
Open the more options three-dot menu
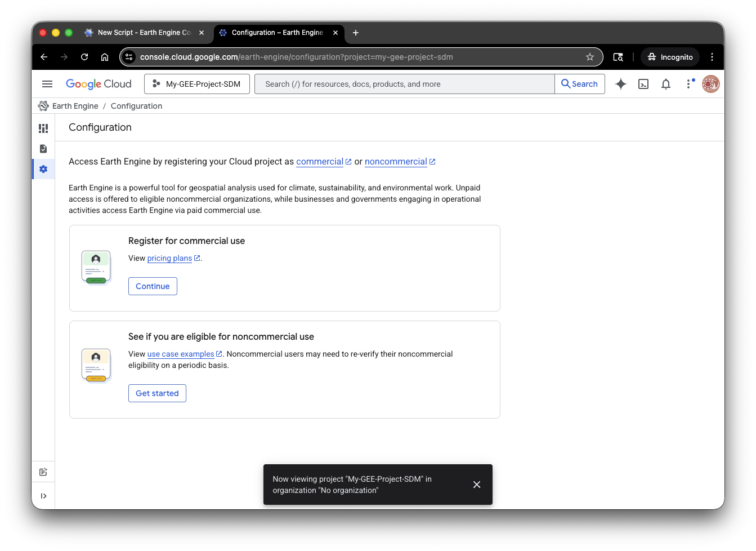[689, 83]
